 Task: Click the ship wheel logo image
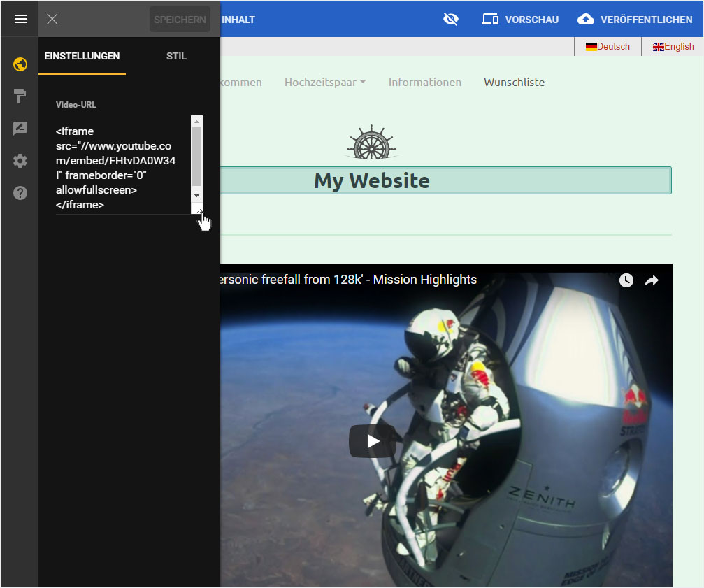coord(372,143)
